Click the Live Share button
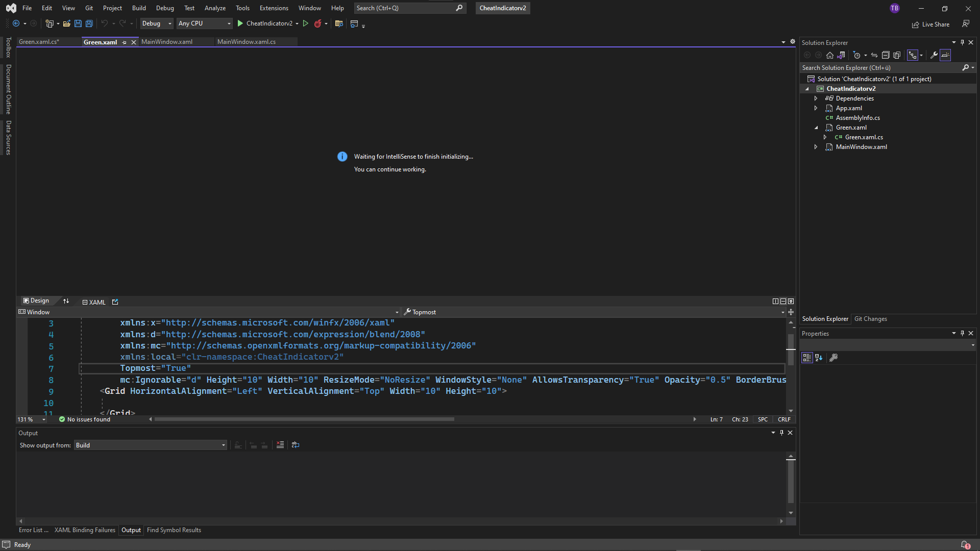 [930, 24]
